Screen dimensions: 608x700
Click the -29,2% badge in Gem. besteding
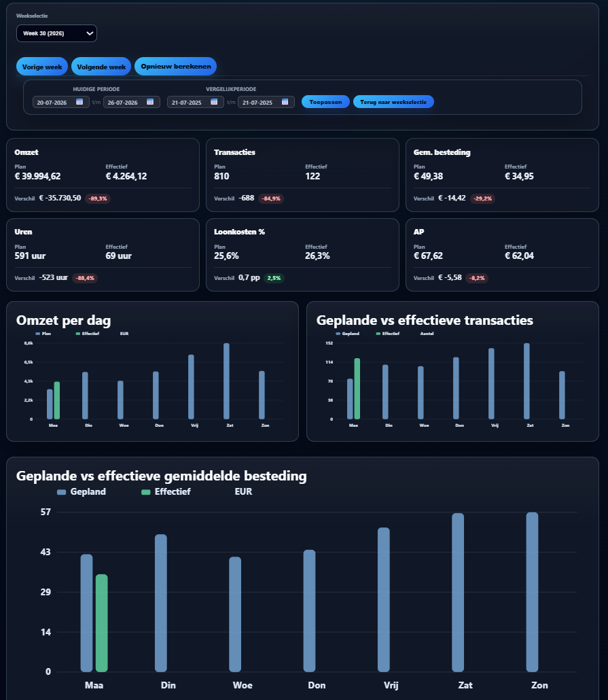coord(482,198)
